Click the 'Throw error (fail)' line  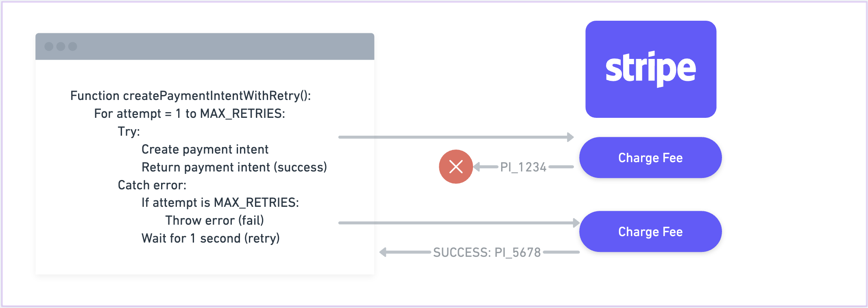[x=215, y=221]
